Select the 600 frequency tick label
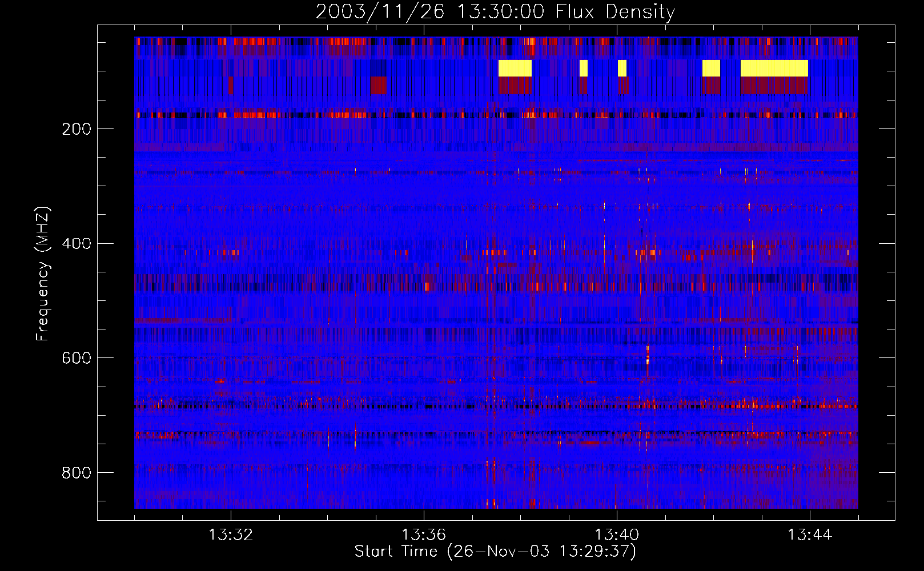 (x=77, y=358)
